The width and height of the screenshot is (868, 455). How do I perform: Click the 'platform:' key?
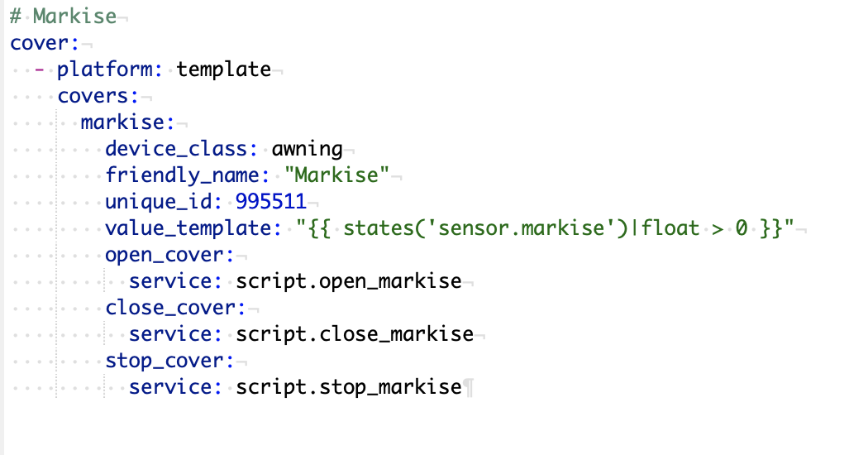(x=110, y=69)
